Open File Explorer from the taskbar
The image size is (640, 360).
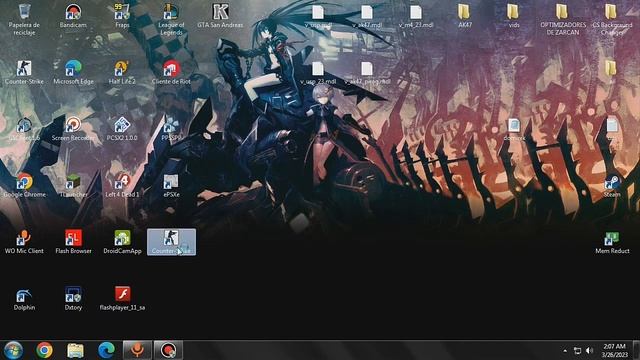coord(76,350)
